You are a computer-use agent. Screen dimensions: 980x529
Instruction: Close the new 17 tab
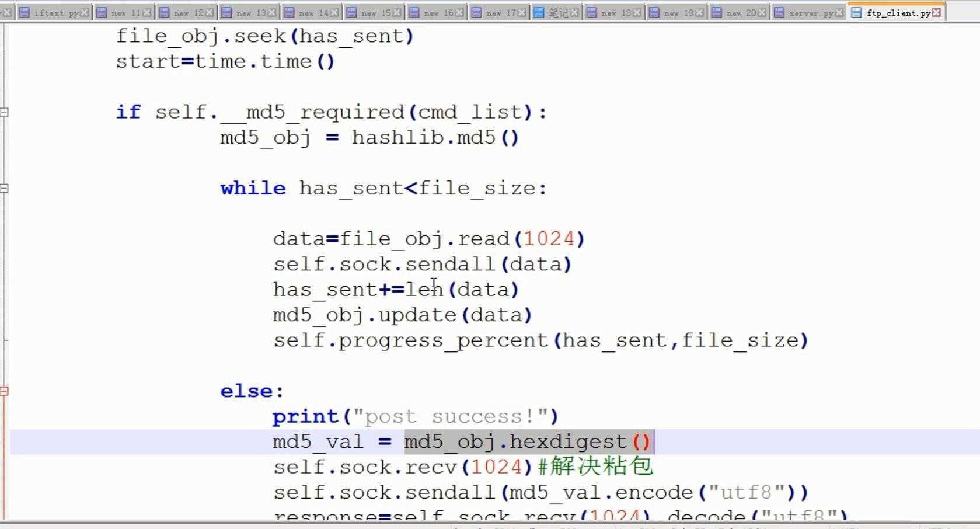[x=521, y=13]
